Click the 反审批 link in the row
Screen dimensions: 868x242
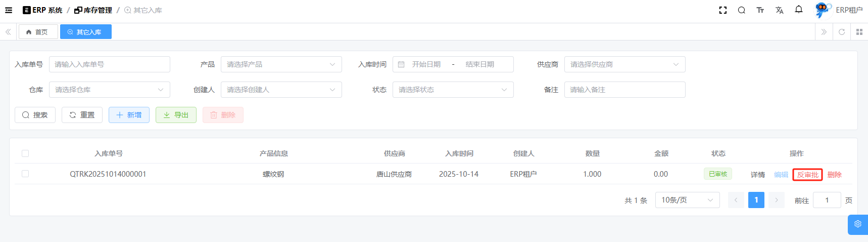point(807,175)
